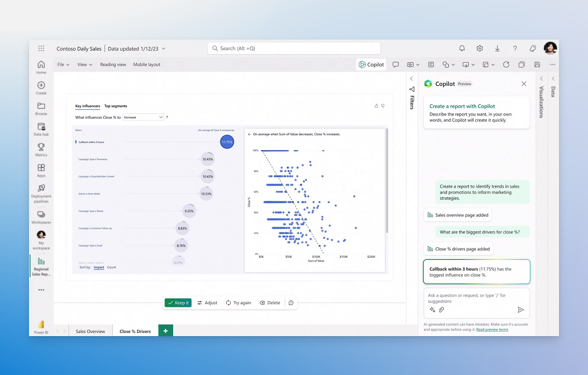
Task: Save the report with the save icon
Action: point(537,64)
